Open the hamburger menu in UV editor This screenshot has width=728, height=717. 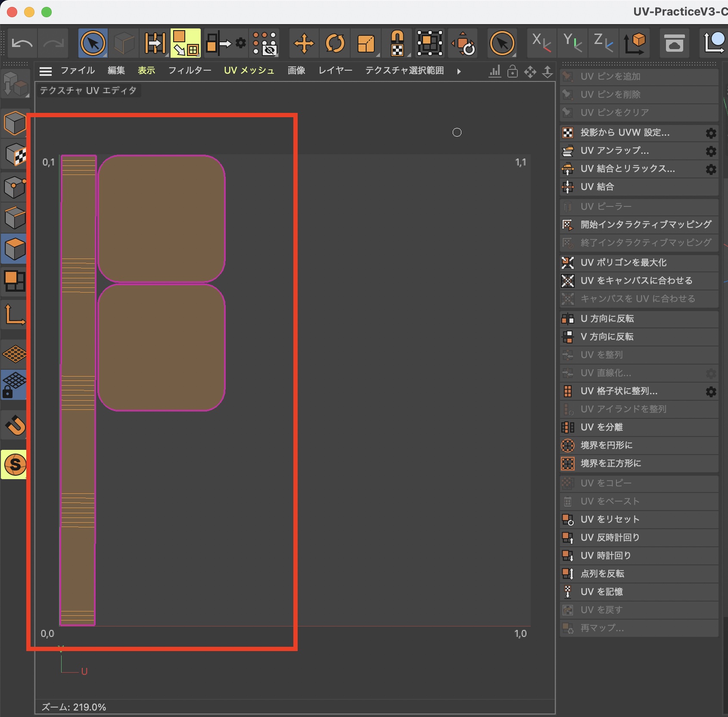(46, 71)
